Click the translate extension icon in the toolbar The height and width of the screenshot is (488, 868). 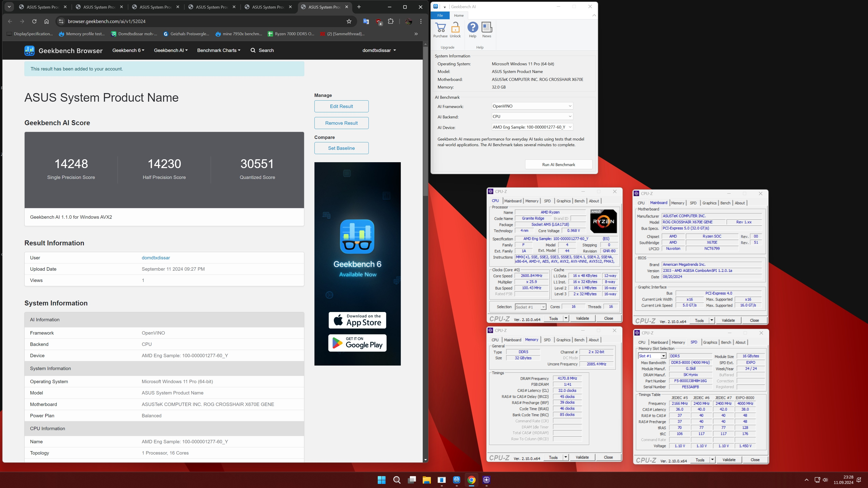(x=366, y=21)
